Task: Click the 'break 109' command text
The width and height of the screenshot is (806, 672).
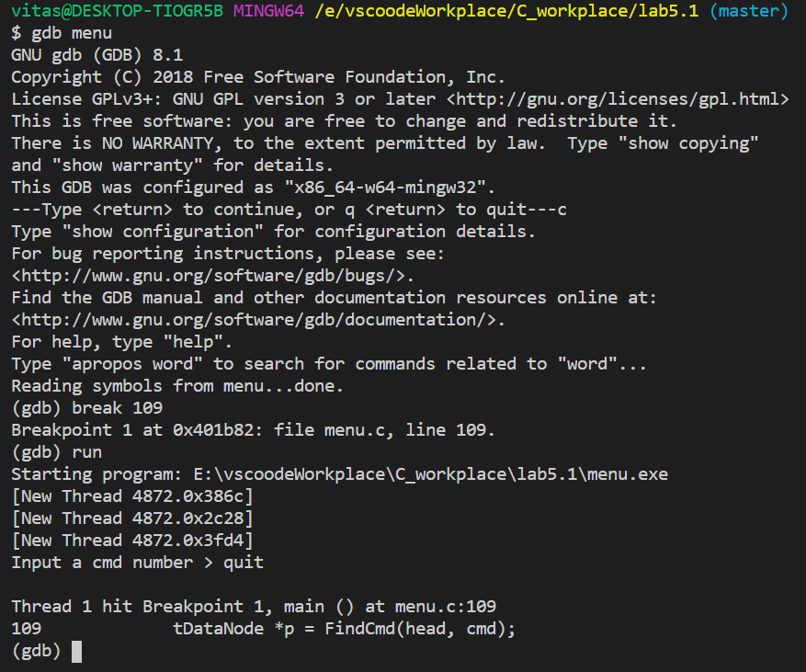Action: pyautogui.click(x=117, y=408)
